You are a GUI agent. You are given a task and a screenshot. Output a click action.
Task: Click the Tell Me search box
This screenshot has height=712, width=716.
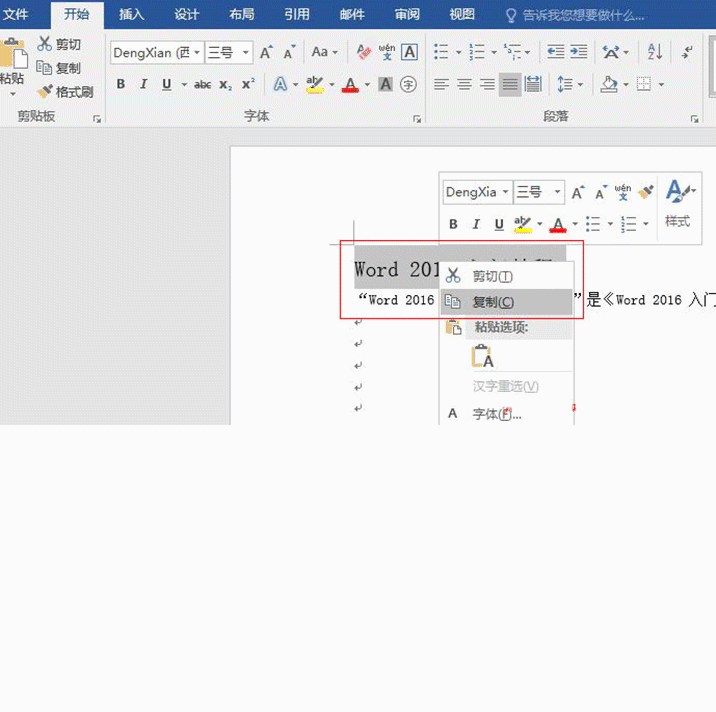coord(575,16)
